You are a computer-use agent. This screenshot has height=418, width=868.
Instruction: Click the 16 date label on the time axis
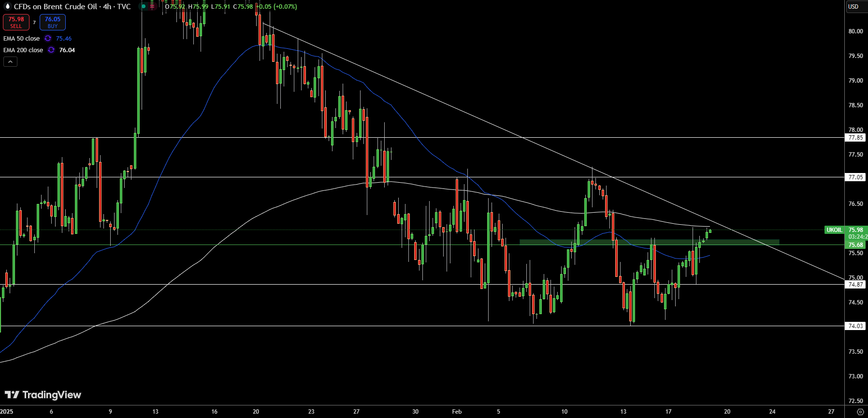pyautogui.click(x=214, y=412)
